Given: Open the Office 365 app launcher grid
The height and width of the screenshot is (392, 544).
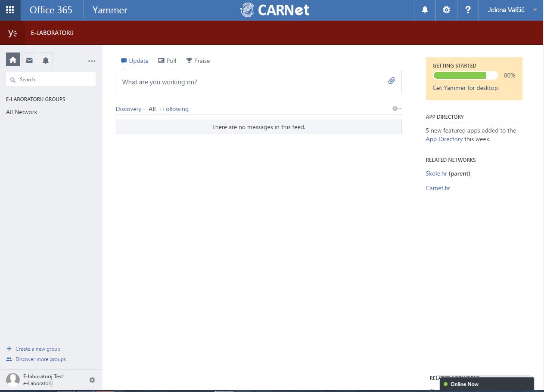Looking at the screenshot, I should (10, 10).
